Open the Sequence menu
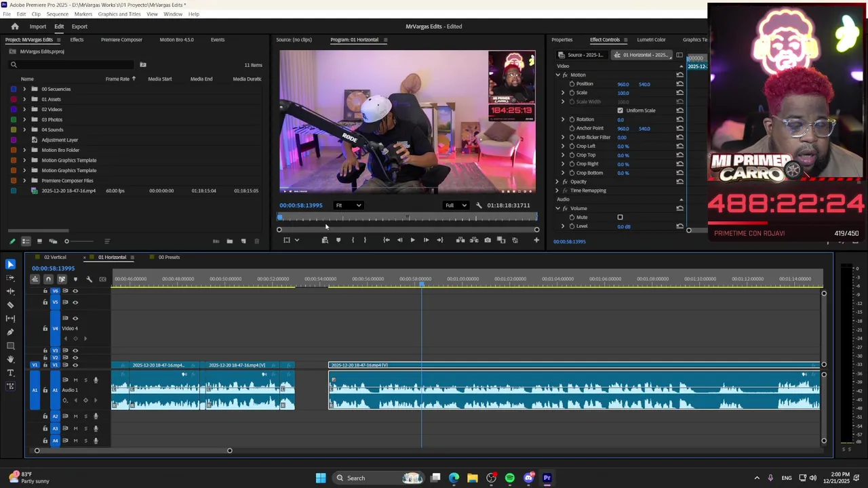Viewport: 868px width, 488px height. pyautogui.click(x=57, y=14)
